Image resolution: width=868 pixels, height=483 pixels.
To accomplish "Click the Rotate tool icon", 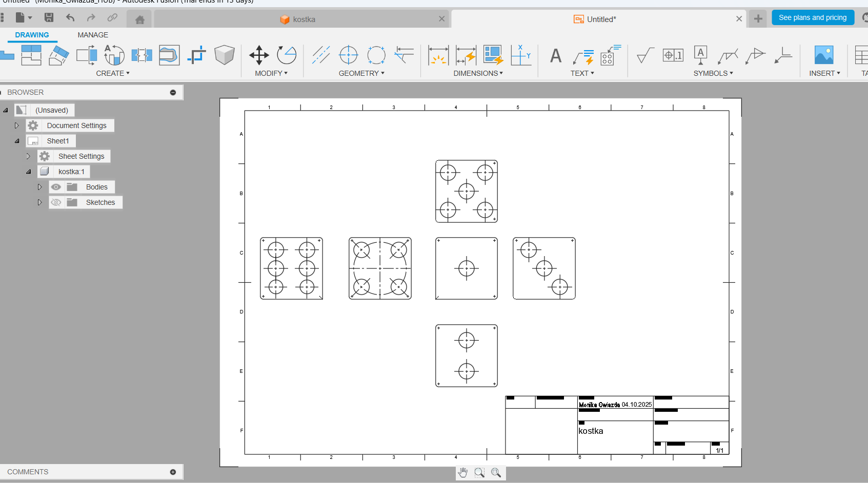I will (287, 55).
